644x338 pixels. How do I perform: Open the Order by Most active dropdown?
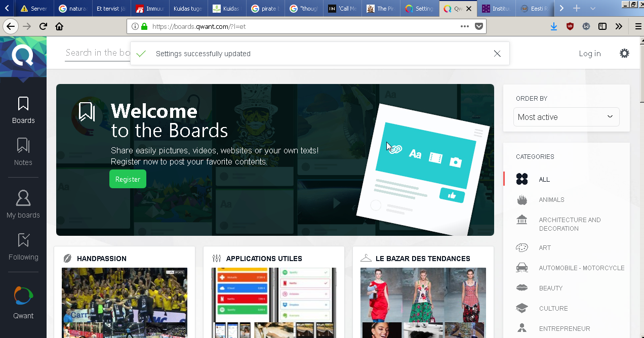[x=566, y=117]
